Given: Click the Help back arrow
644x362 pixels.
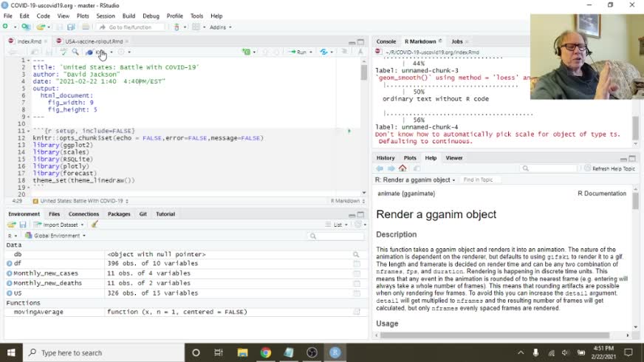Looking at the screenshot, I should tap(380, 168).
